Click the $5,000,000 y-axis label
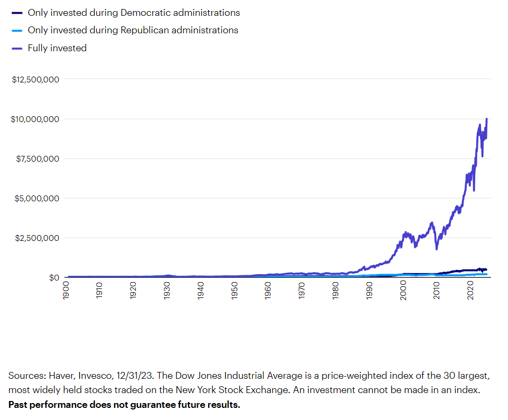Image resolution: width=508 pixels, height=420 pixels. (x=37, y=198)
